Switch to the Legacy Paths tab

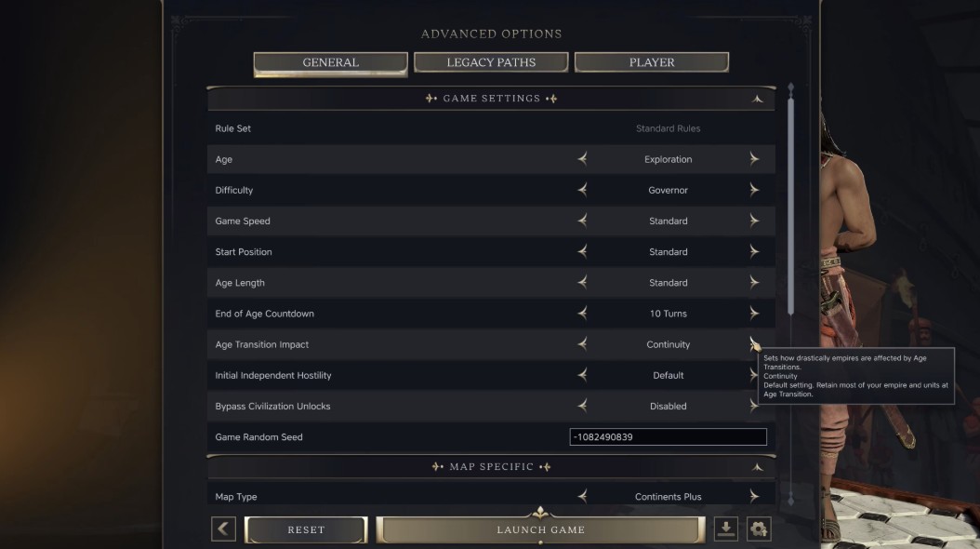click(491, 62)
